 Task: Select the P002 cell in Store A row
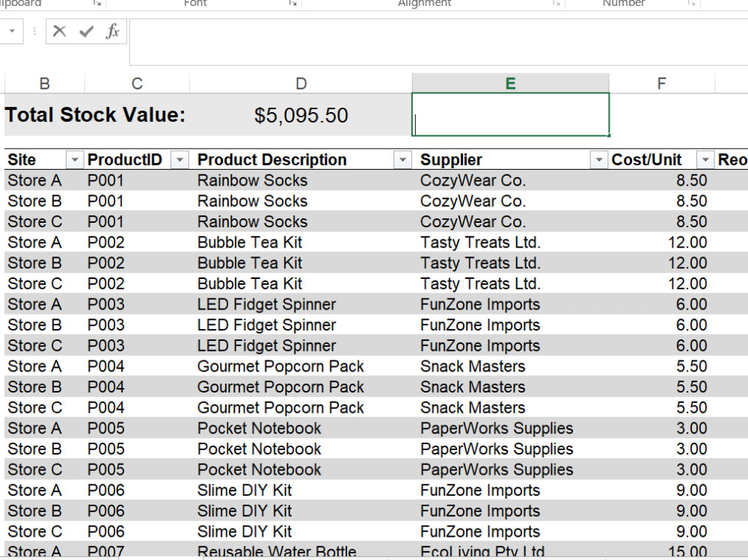pos(137,242)
